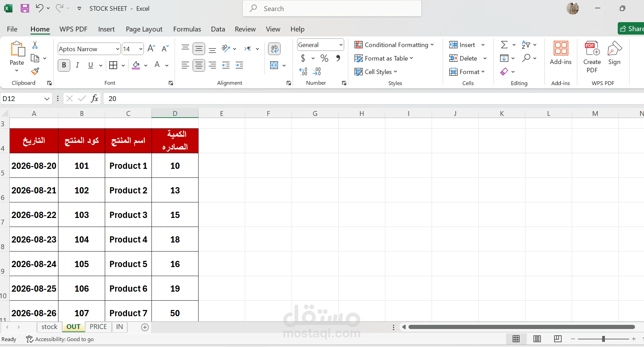Click Accessibility: Good to go status

(60, 339)
